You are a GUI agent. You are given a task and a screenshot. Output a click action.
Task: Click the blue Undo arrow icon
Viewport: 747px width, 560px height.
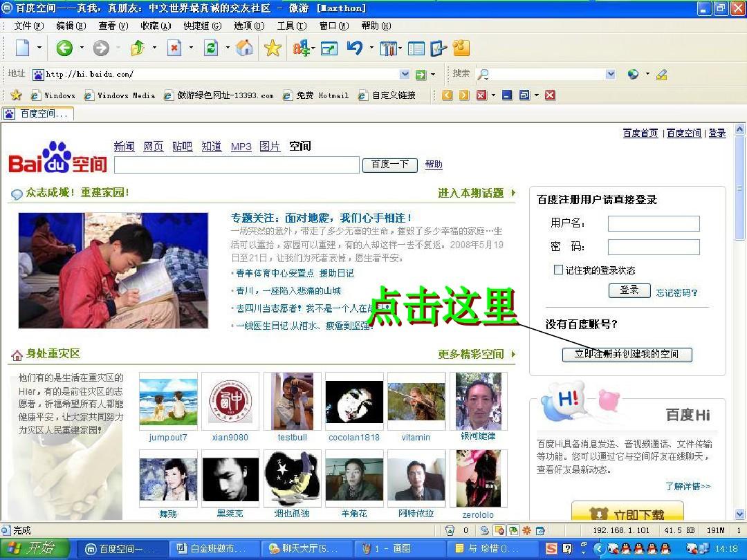pyautogui.click(x=355, y=48)
